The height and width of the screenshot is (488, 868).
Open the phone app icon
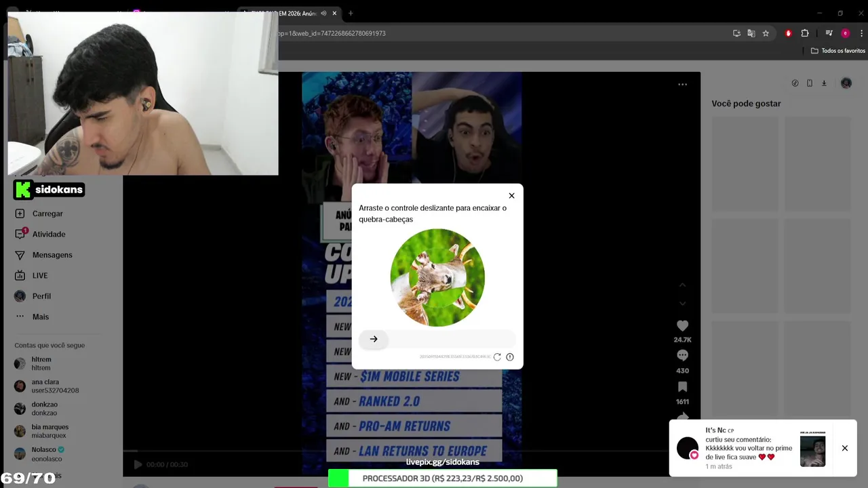pyautogui.click(x=810, y=83)
